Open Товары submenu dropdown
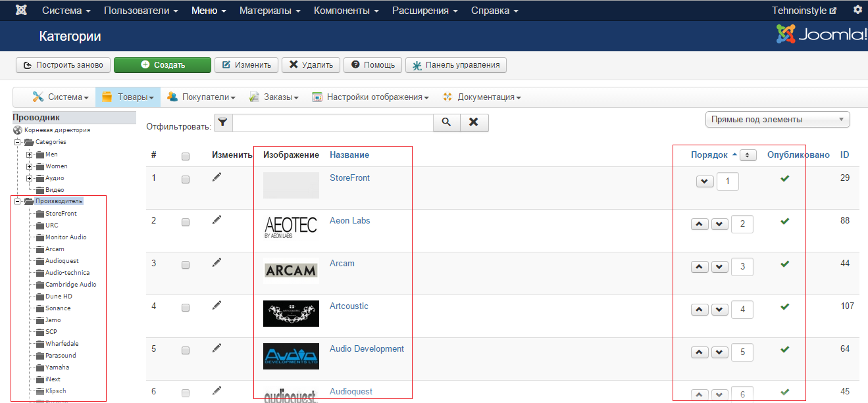This screenshot has height=403, width=868. (128, 97)
